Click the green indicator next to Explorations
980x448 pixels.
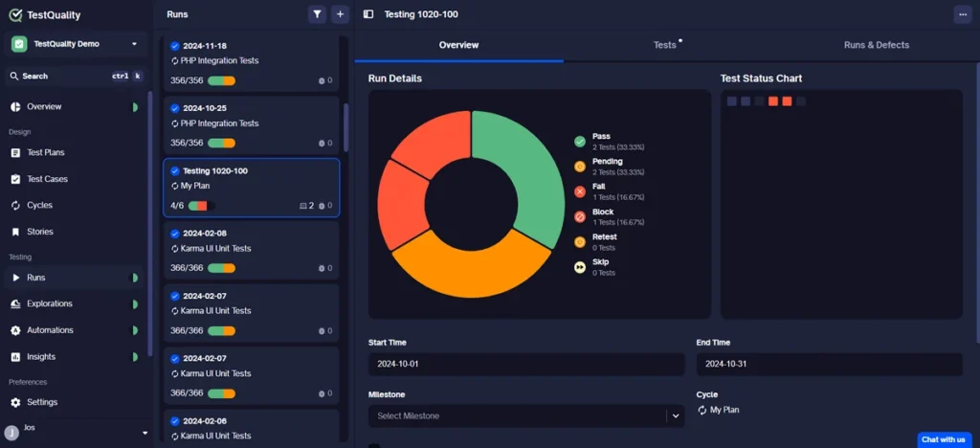click(134, 303)
